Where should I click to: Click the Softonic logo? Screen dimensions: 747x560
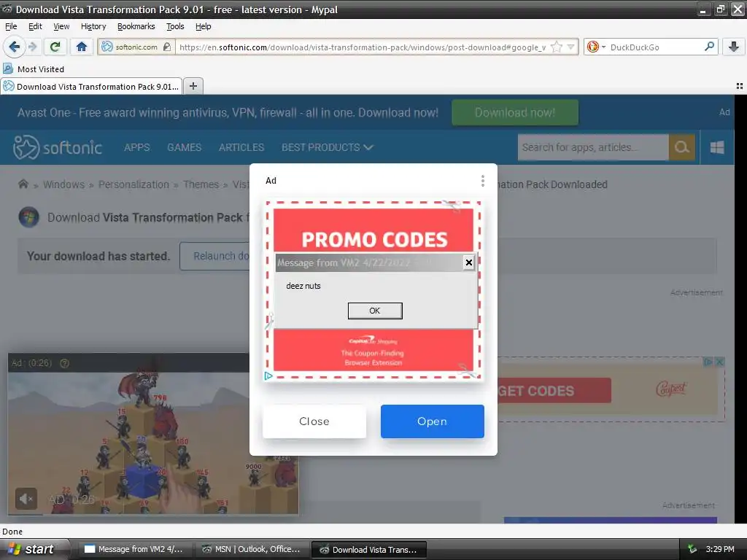(58, 147)
